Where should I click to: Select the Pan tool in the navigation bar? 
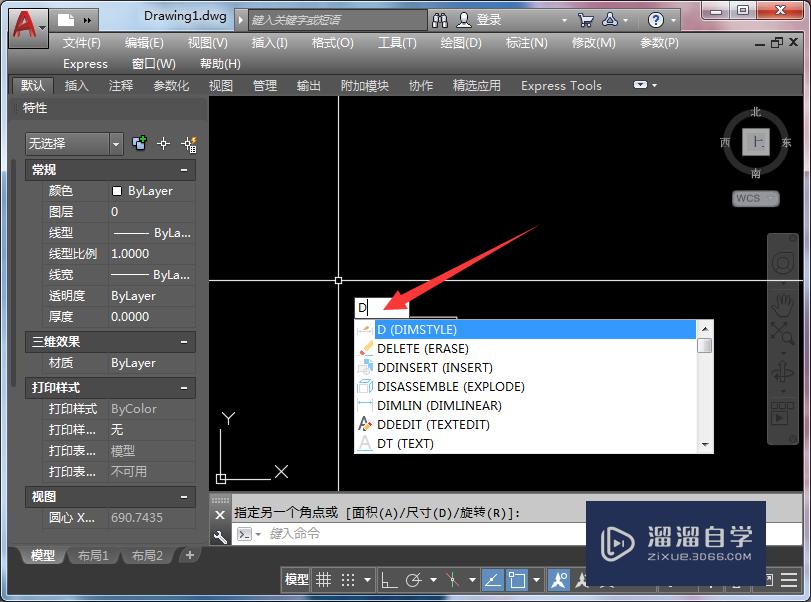click(782, 303)
